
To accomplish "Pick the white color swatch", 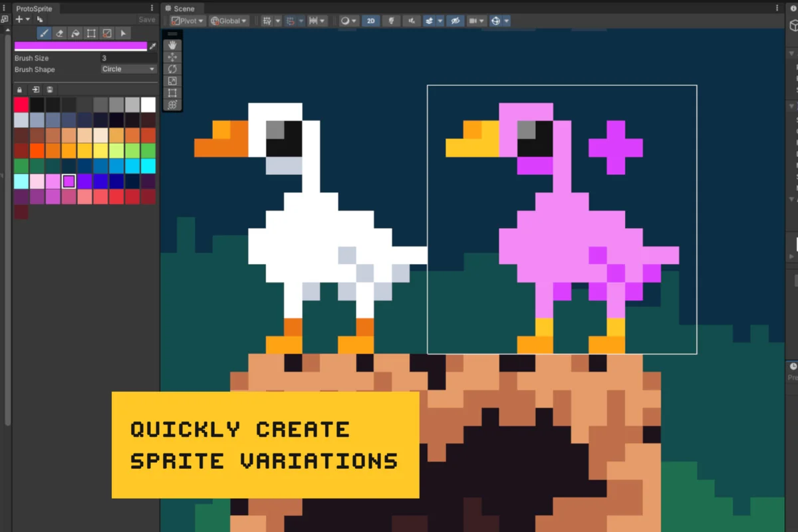I will click(x=148, y=104).
